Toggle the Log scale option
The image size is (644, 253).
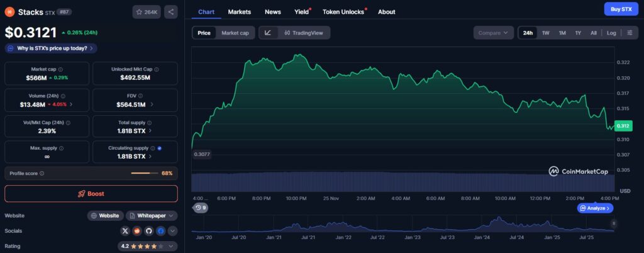coord(611,33)
